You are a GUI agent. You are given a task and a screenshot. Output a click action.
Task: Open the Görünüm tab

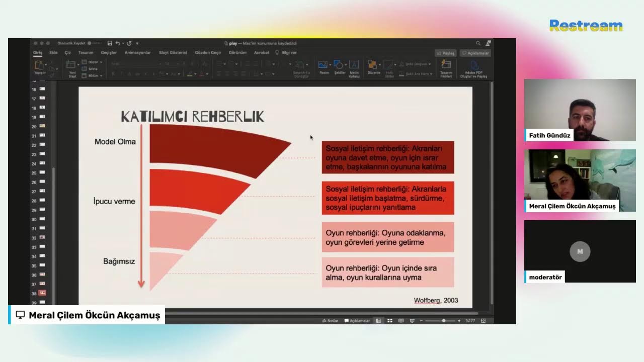(237, 52)
